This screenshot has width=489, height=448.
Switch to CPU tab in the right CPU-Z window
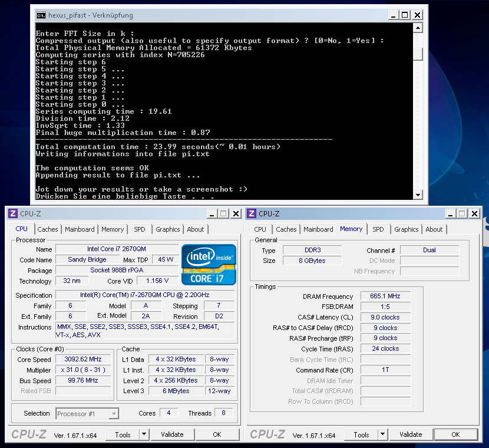[260, 229]
